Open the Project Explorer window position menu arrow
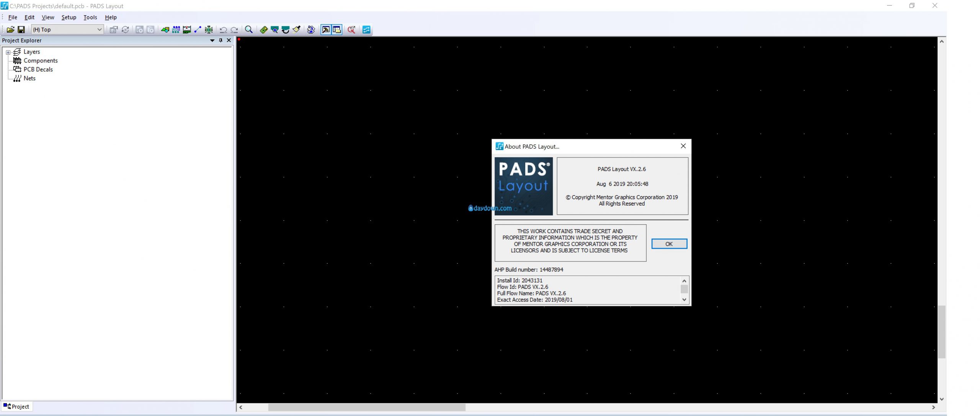Viewport: 980px width, 416px height. click(212, 40)
